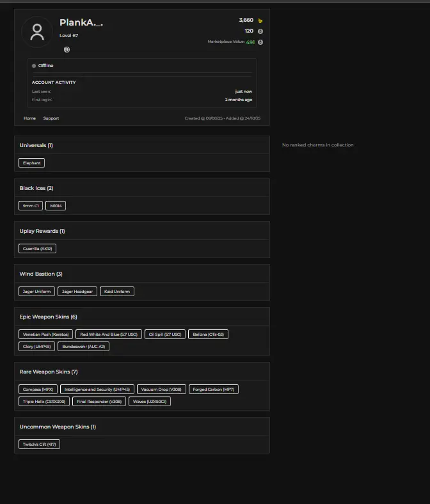The width and height of the screenshot is (430, 504).
Task: Click the platform badge icon under Level 67
Action: tap(67, 49)
